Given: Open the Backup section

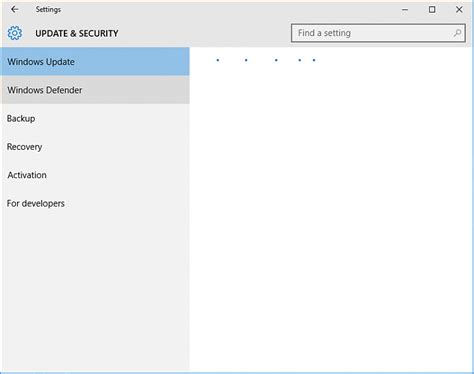Looking at the screenshot, I should pyautogui.click(x=96, y=118).
